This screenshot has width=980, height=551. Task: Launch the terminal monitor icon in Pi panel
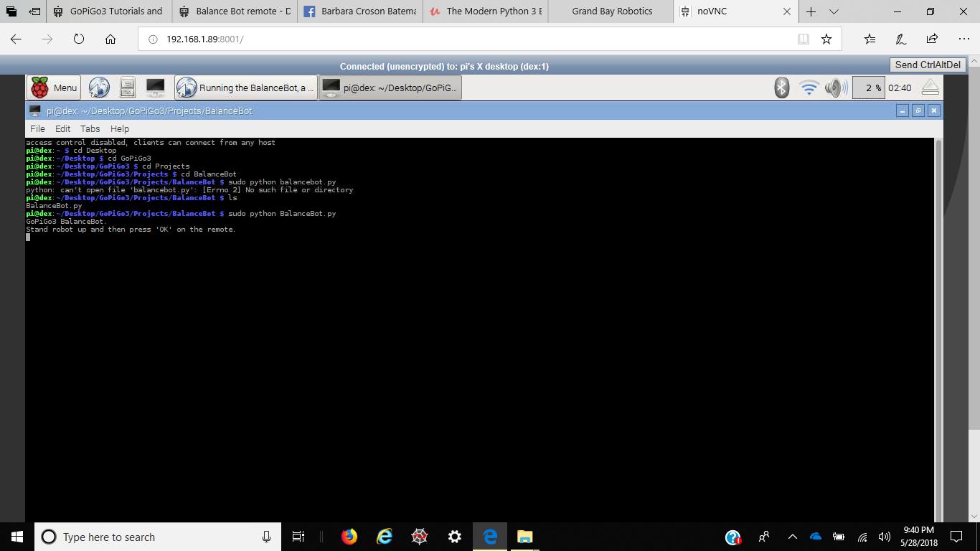coord(155,88)
